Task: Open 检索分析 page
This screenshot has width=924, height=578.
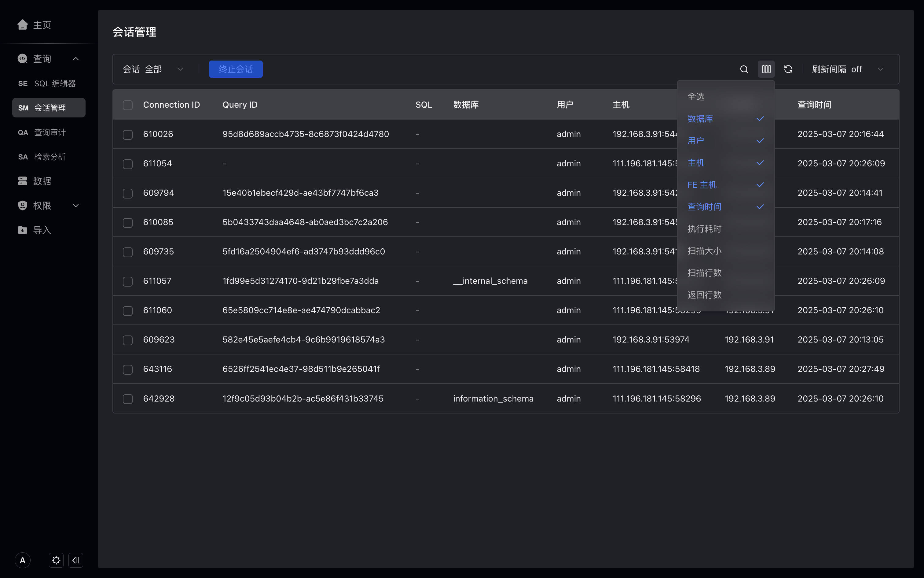Action: [50, 157]
